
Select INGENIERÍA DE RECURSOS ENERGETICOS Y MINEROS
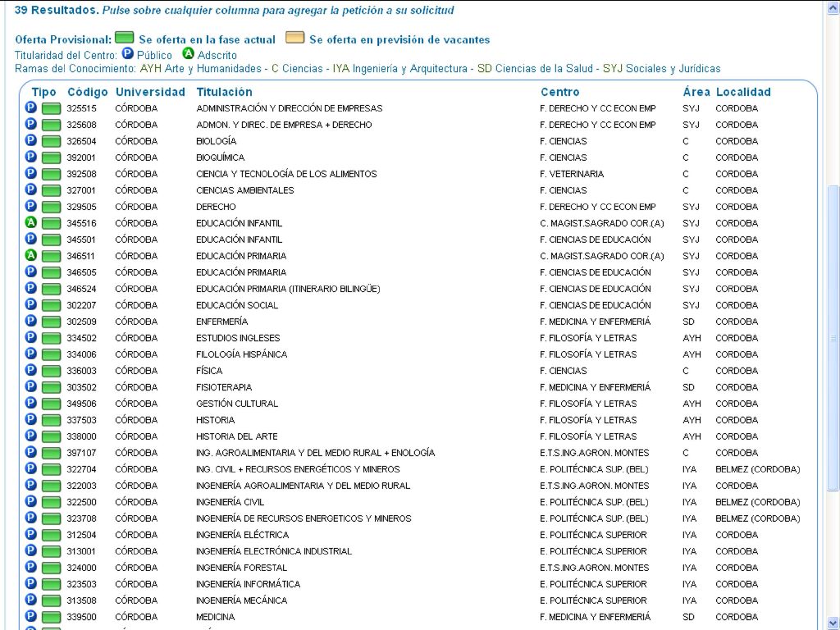[x=304, y=518]
